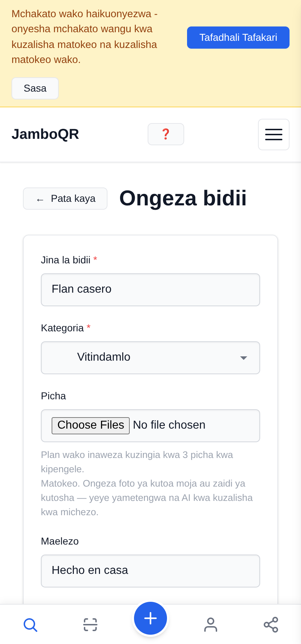Viewport: 301px width, 644px height.
Task: Tap the search icon in bottom bar
Action: tap(30, 625)
